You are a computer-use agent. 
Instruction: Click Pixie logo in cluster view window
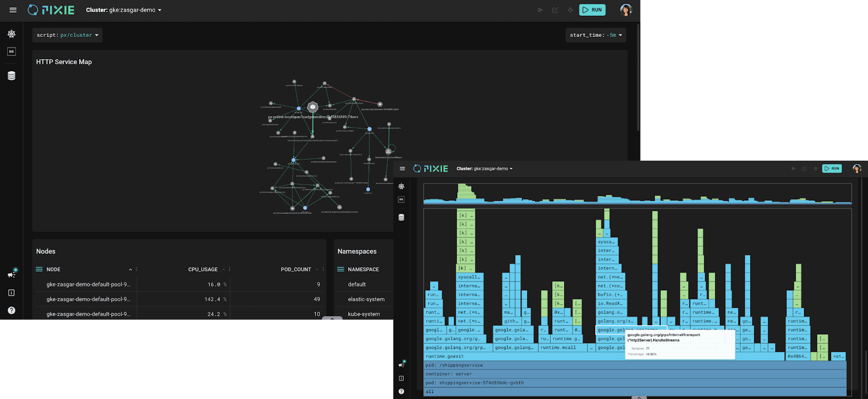tap(51, 10)
